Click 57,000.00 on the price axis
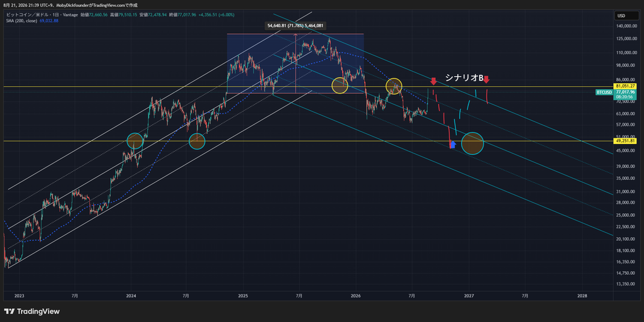The image size is (644, 322). pyautogui.click(x=626, y=125)
